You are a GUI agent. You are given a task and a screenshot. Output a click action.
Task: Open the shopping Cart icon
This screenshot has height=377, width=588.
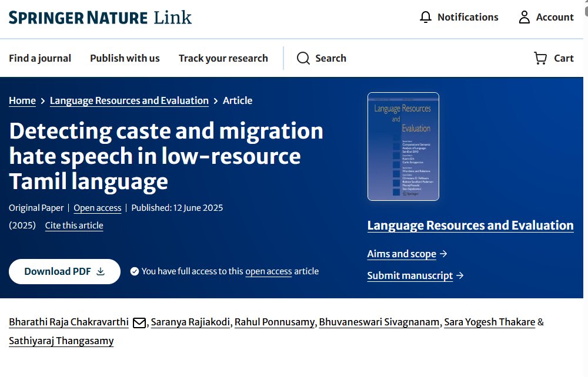click(539, 58)
